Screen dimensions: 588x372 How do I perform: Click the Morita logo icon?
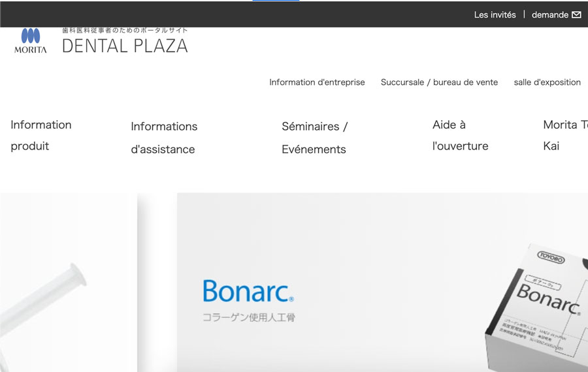pos(30,40)
